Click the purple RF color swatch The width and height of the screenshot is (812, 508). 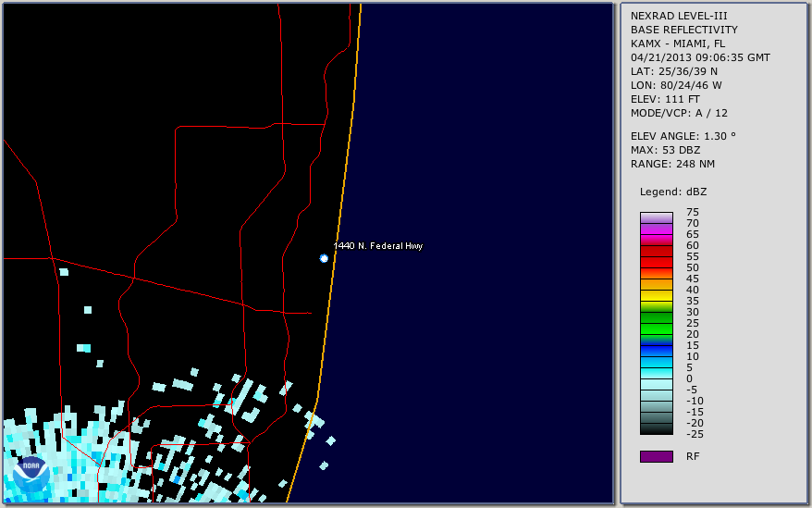(x=656, y=456)
